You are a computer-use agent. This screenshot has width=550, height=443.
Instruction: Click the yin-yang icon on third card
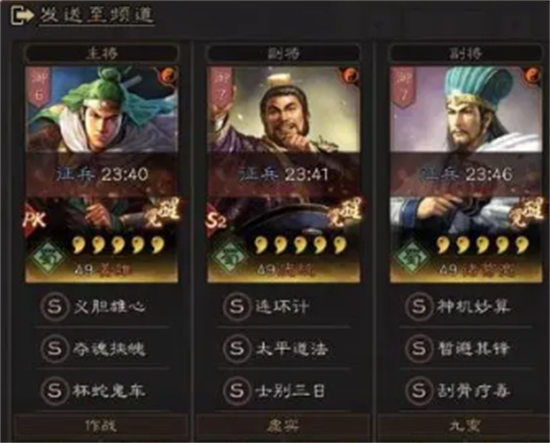pos(533,75)
